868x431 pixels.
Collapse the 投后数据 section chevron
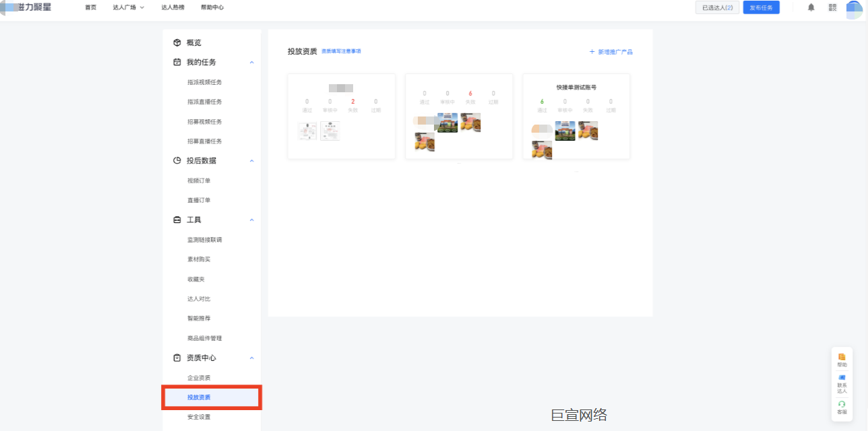click(x=251, y=160)
